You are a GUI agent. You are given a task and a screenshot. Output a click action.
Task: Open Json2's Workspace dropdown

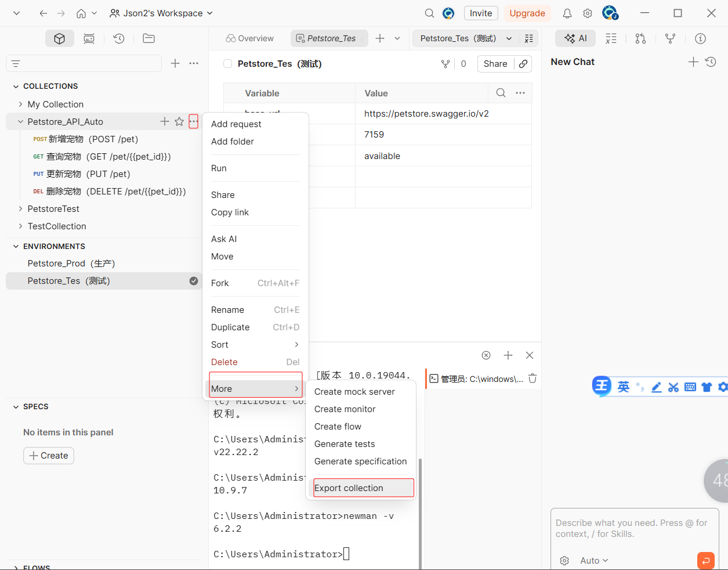(161, 13)
